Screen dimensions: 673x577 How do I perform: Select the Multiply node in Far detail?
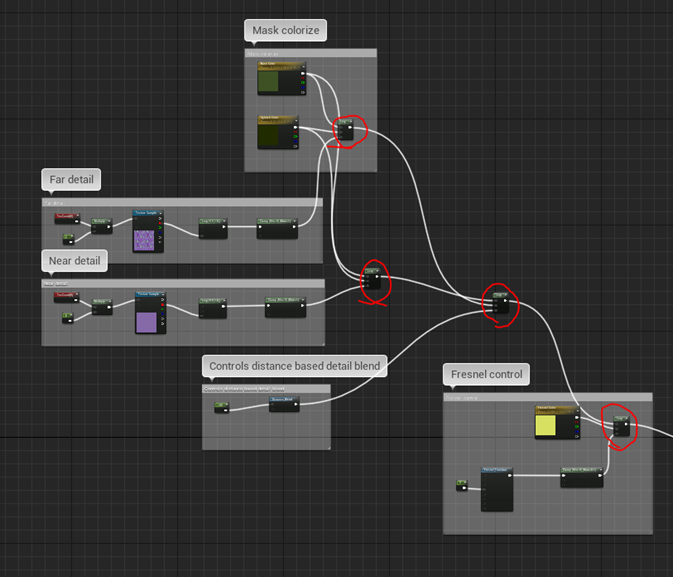tap(102, 226)
